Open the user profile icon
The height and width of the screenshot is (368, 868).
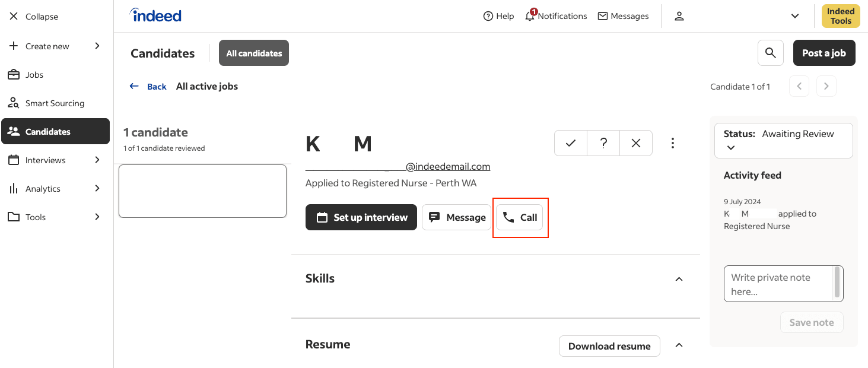(679, 16)
